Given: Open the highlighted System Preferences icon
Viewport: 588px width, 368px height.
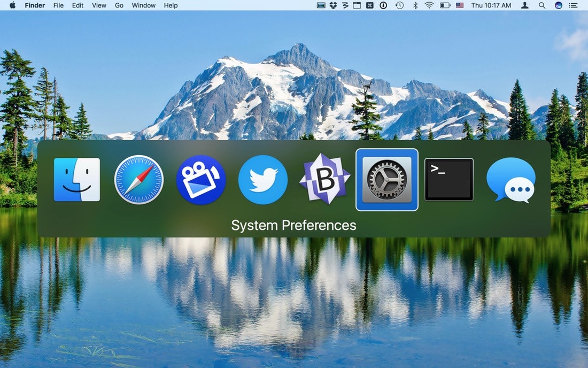Looking at the screenshot, I should point(386,180).
